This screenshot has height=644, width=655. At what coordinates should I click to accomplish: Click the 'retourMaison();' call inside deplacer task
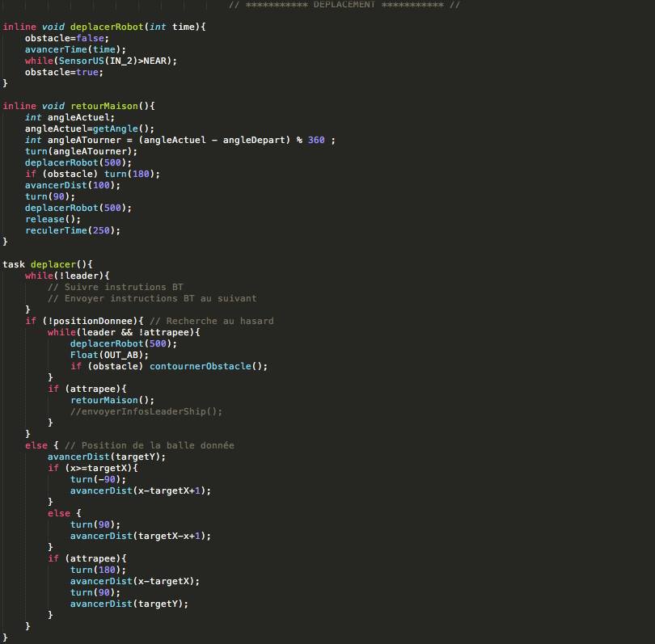(112, 400)
